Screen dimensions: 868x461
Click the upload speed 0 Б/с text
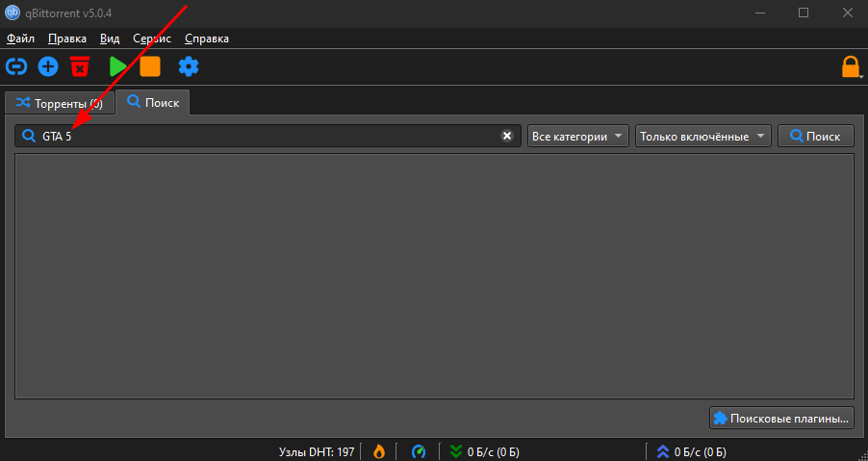point(701,452)
